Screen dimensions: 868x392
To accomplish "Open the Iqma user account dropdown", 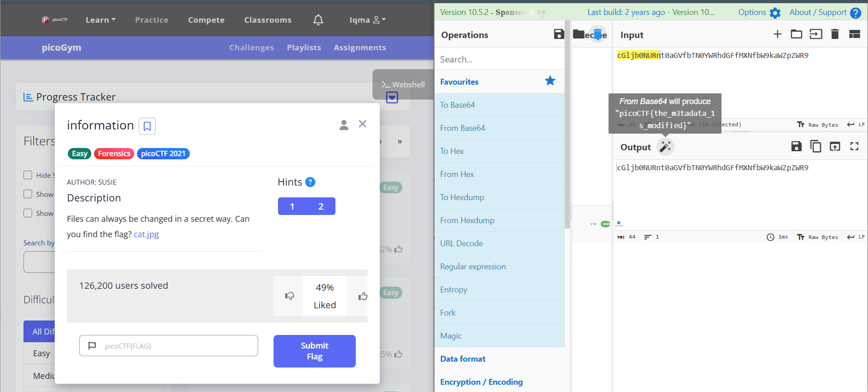I will click(367, 19).
